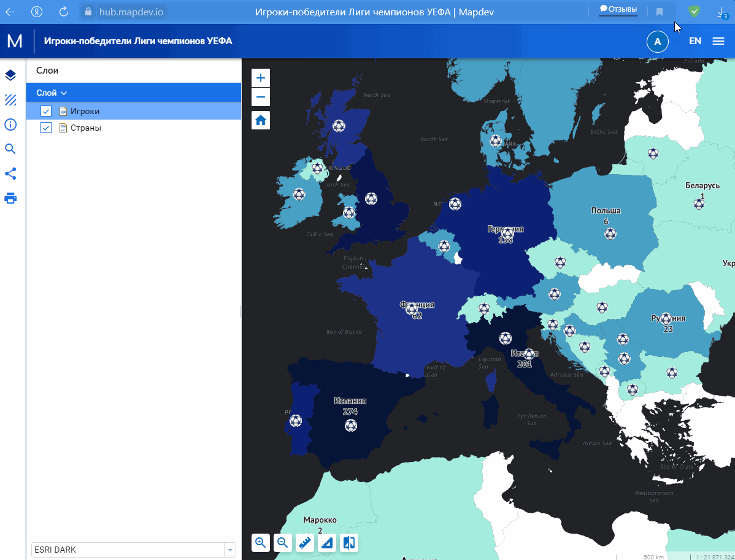The width and height of the screenshot is (735, 560).
Task: Activate the area measurement tool
Action: point(327,543)
